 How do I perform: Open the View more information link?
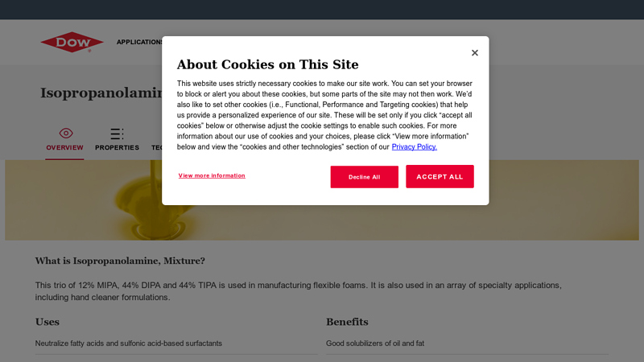tap(212, 175)
